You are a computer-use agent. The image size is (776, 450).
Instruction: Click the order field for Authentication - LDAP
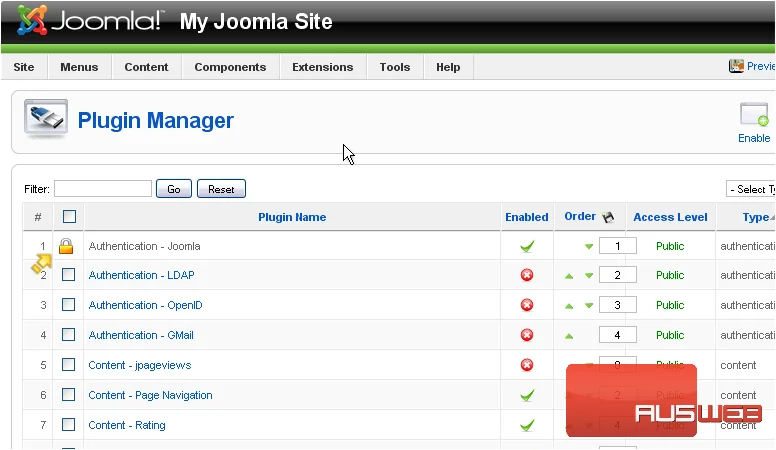coord(618,275)
